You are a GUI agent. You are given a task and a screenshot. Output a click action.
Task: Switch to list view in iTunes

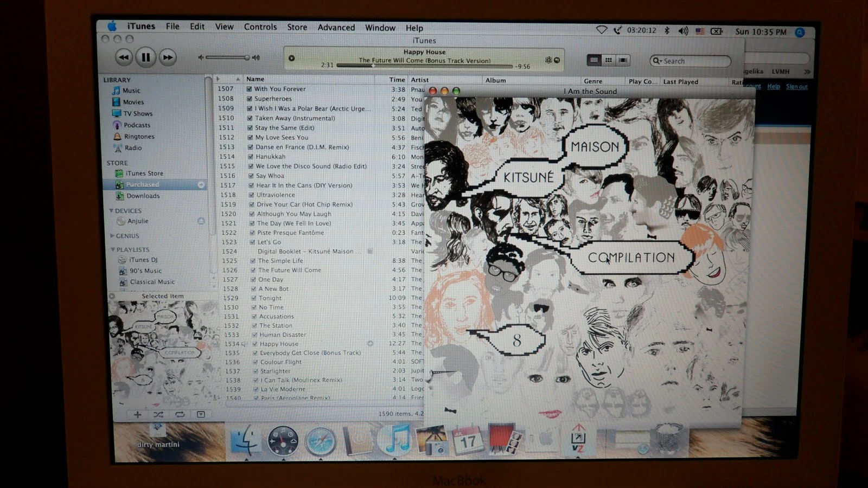(594, 60)
